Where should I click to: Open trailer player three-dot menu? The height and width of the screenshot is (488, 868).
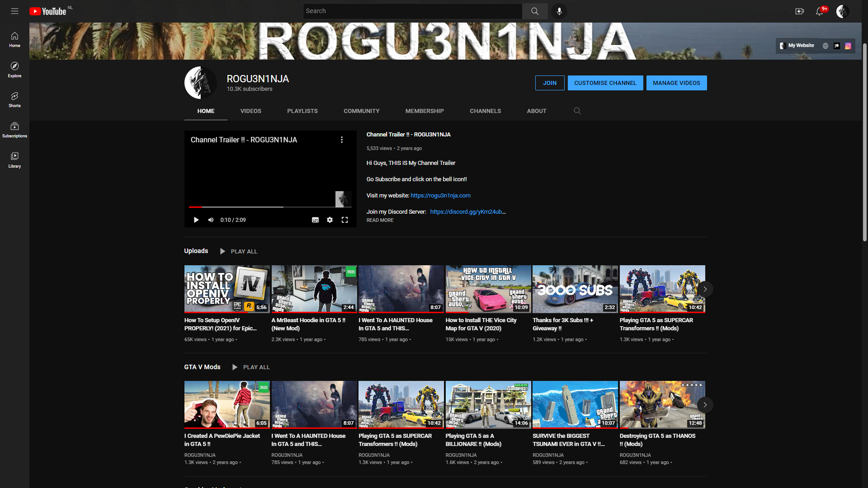tap(342, 140)
